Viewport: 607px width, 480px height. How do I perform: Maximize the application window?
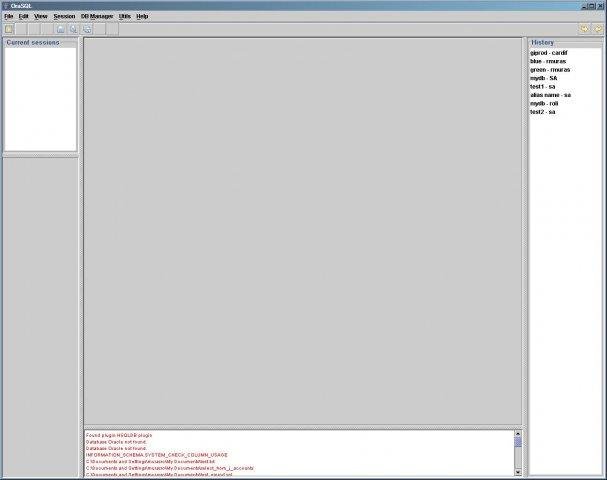coord(592,6)
